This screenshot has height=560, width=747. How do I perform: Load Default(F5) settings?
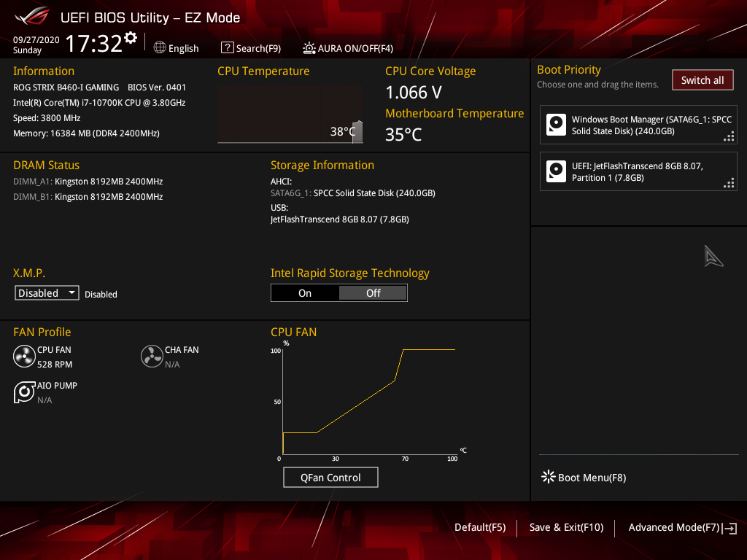click(480, 527)
